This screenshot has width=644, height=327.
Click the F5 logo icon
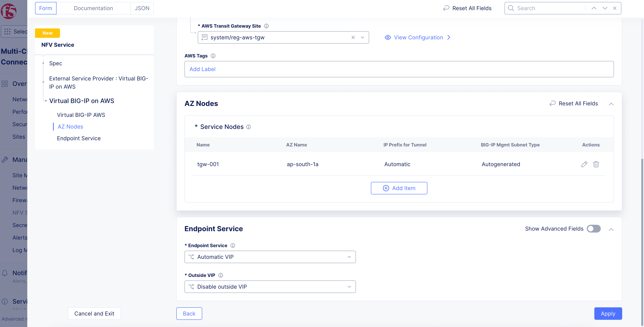[x=9, y=11]
